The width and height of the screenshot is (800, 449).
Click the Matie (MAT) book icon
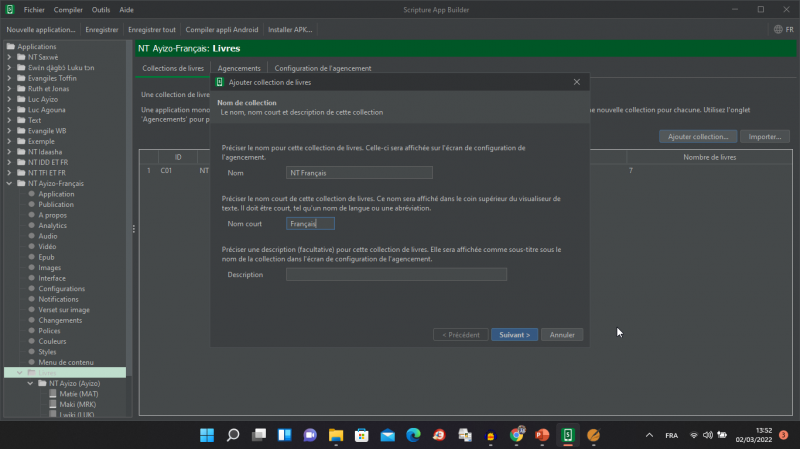[x=53, y=395]
